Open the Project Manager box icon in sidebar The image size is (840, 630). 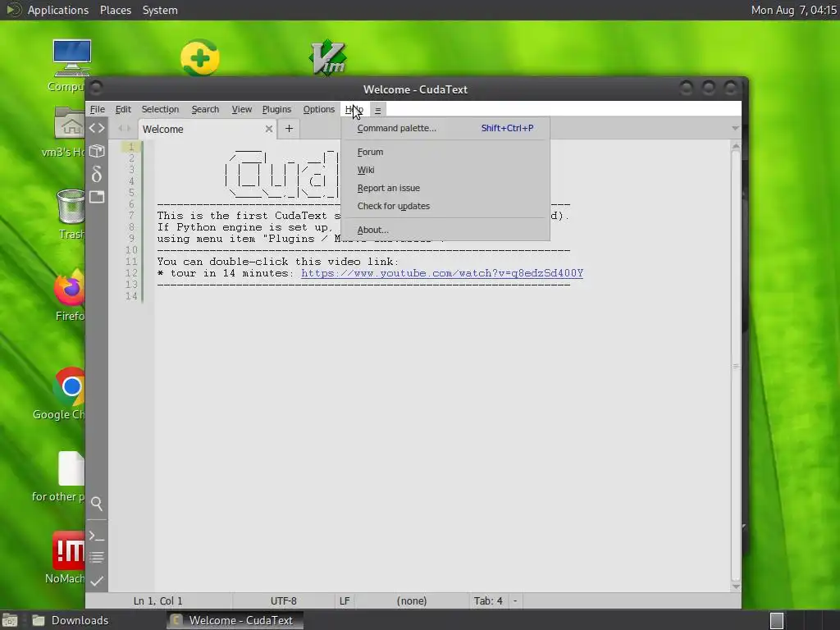point(97,151)
